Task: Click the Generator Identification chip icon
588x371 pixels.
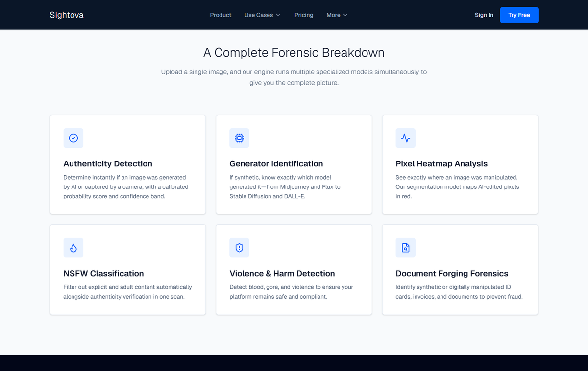Action: (x=239, y=138)
